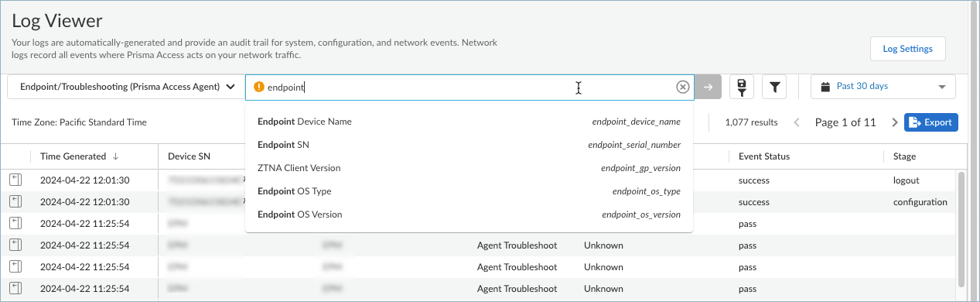Click the vertical scrollbar of the log table
Viewport: 980px width, 302px height.
click(961, 228)
